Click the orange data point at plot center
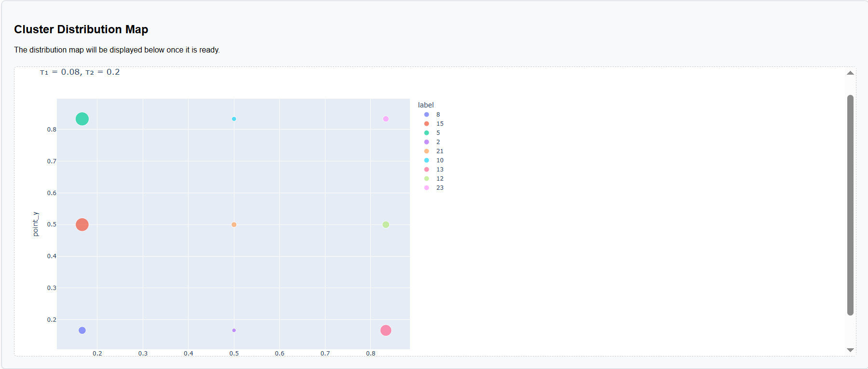The width and height of the screenshot is (868, 369). [x=234, y=225]
